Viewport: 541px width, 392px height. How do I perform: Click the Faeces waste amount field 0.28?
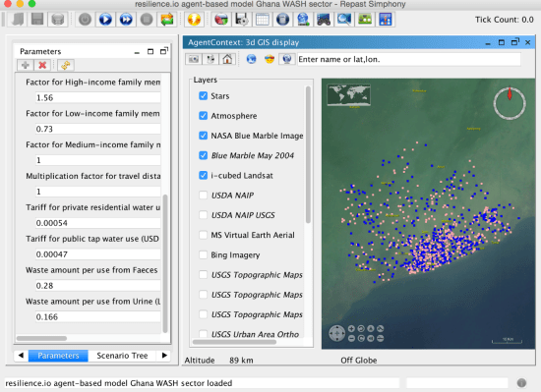tap(98, 286)
